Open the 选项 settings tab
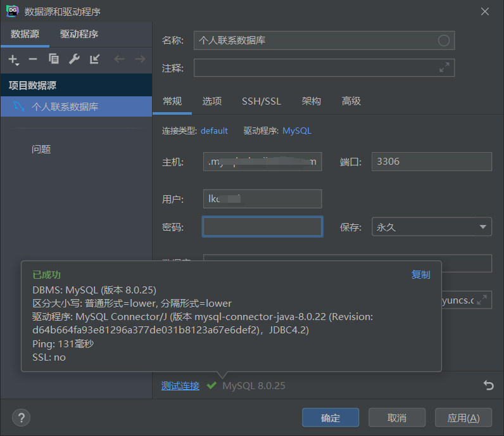Screen dimensions: 504x436 212,101
